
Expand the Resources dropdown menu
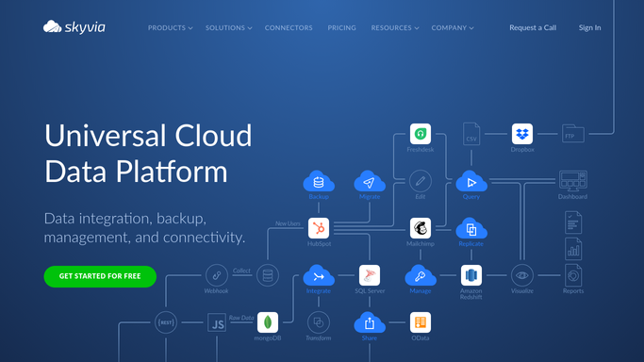point(395,28)
